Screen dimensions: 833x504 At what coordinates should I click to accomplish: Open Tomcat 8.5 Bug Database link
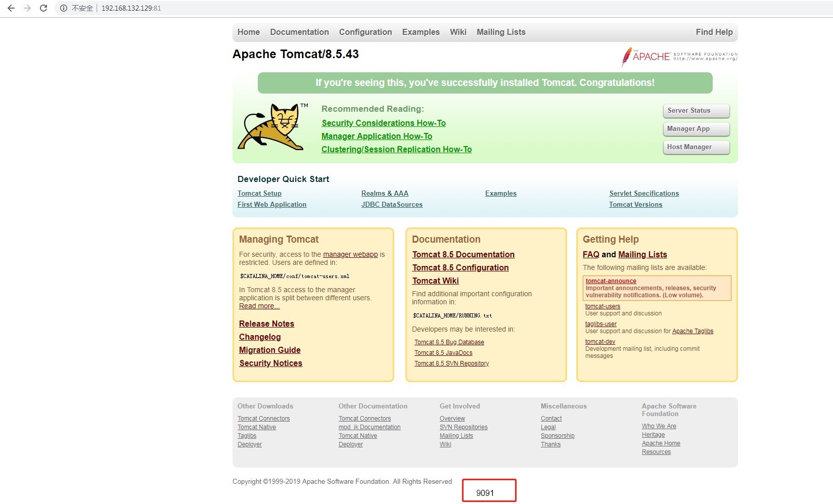click(x=449, y=342)
